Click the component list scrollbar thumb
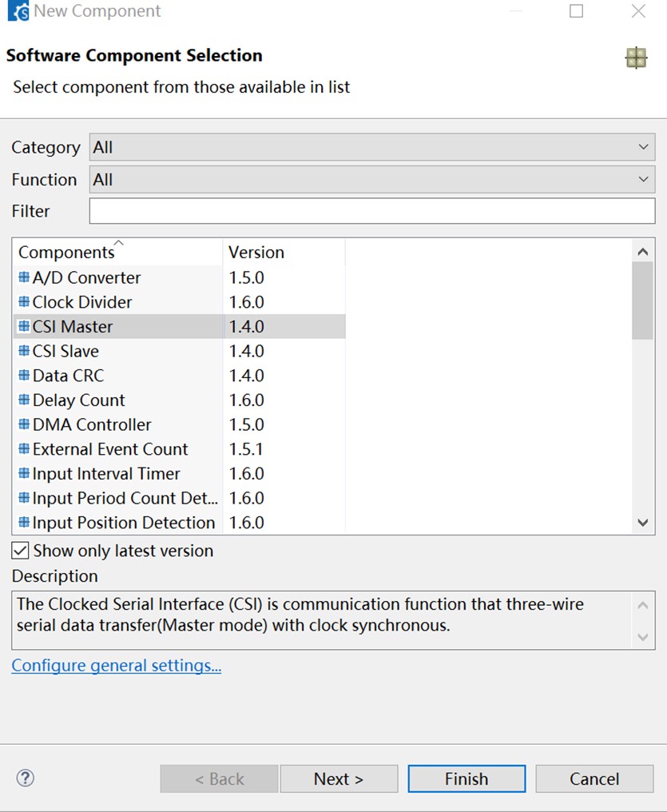 [643, 301]
